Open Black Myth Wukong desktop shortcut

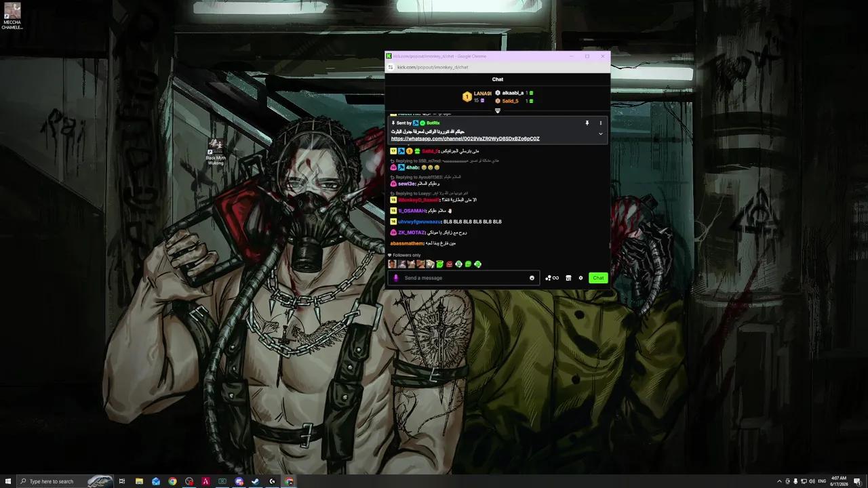[x=216, y=152]
